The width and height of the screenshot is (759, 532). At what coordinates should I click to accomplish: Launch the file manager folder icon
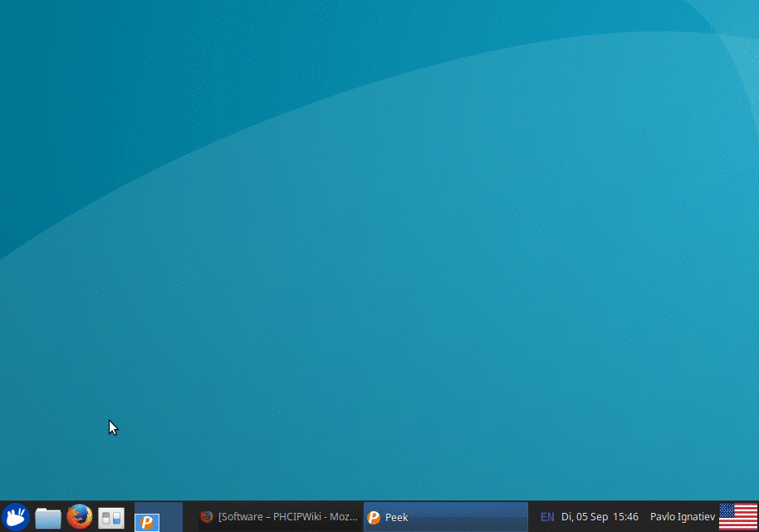tap(48, 518)
